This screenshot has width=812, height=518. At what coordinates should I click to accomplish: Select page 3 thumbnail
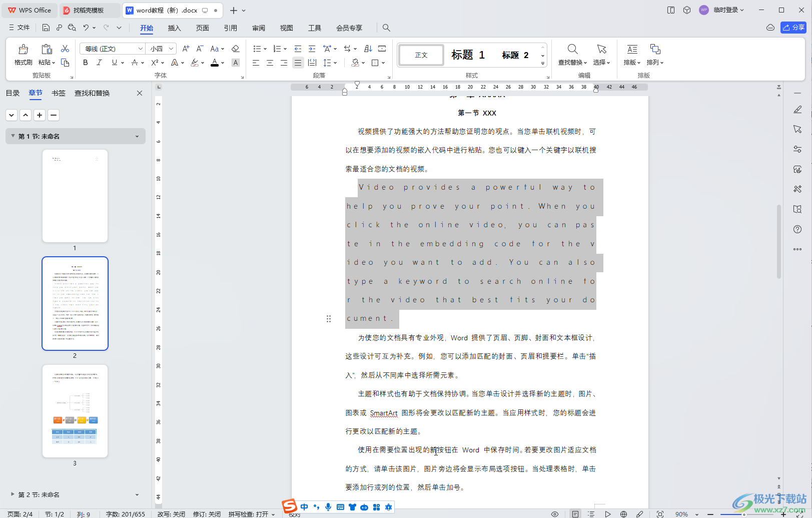tap(75, 411)
